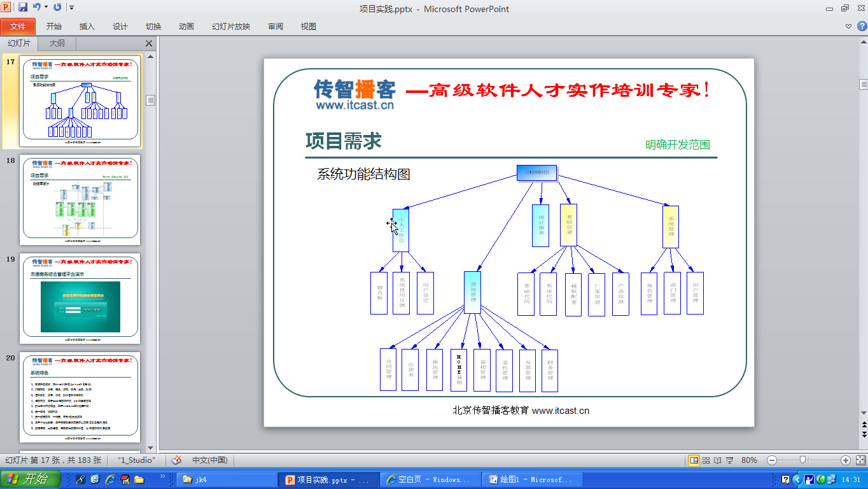Click the Redo/Repeat icon
The height and width of the screenshot is (489, 868).
tap(58, 7)
